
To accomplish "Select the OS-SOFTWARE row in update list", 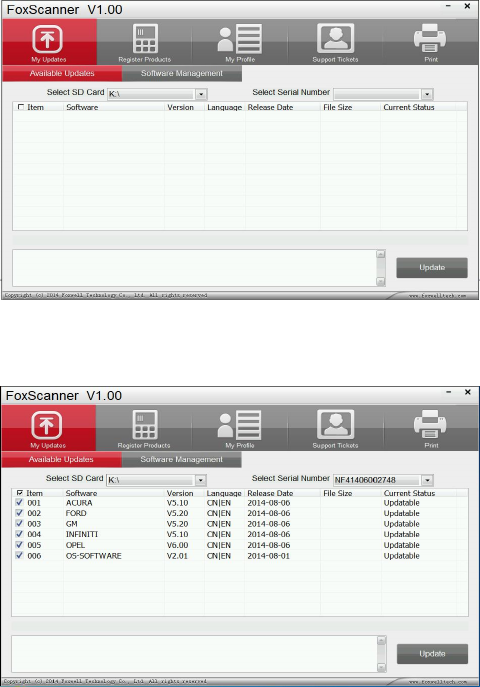I will click(240, 556).
